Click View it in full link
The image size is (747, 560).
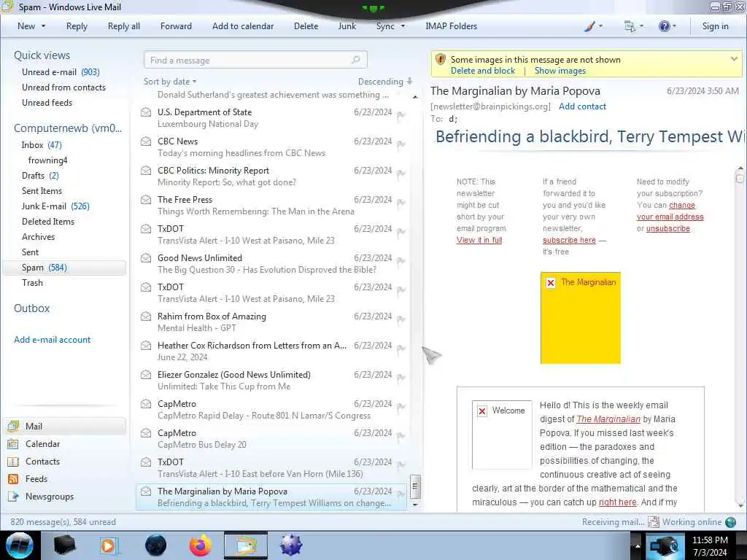point(479,240)
